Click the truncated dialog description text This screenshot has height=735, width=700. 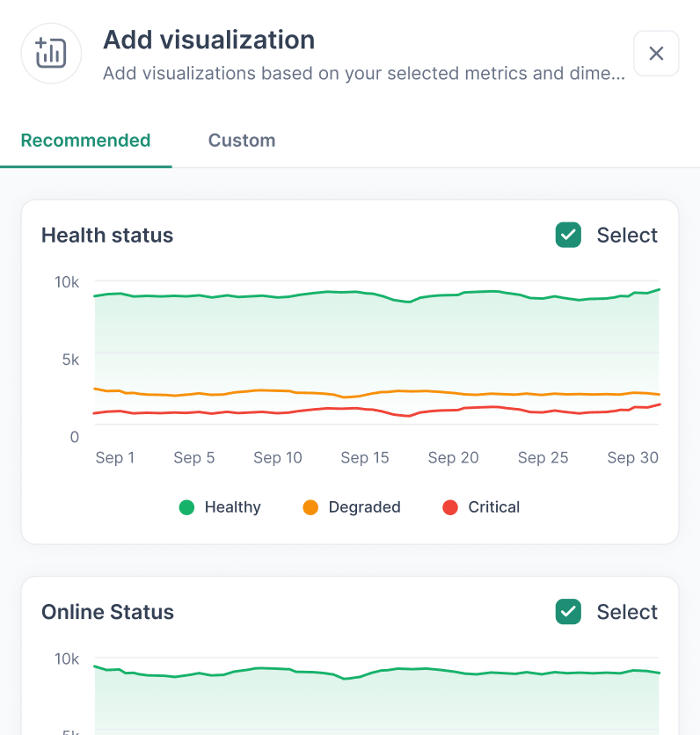click(x=364, y=74)
